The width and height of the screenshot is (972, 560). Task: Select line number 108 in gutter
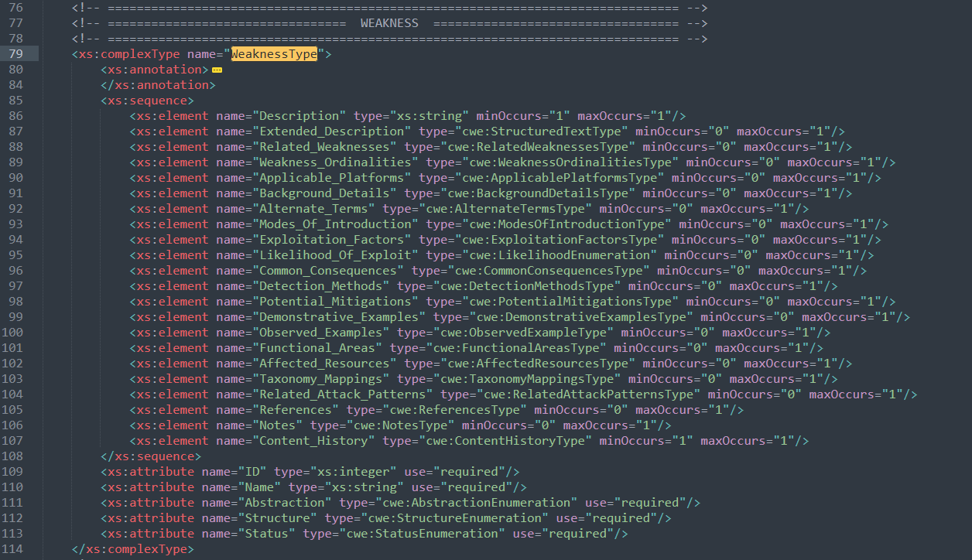click(x=12, y=456)
